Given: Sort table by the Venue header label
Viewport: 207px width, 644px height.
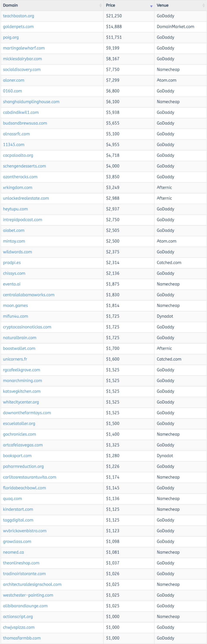Looking at the screenshot, I should tap(162, 5).
